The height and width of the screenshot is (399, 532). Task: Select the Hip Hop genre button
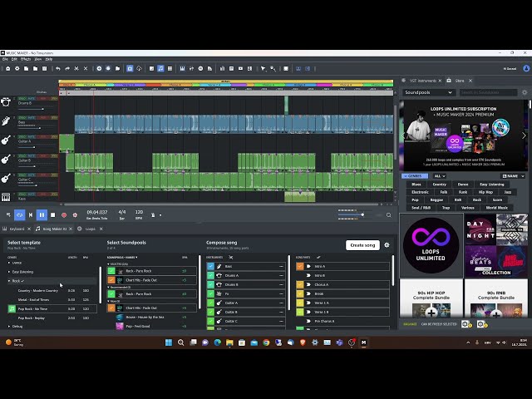click(485, 192)
